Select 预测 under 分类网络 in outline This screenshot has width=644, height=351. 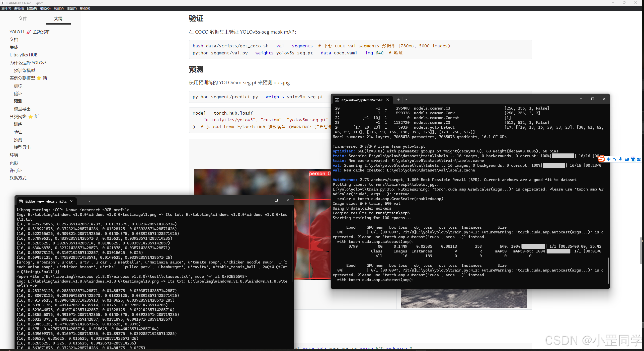pyautogui.click(x=18, y=140)
